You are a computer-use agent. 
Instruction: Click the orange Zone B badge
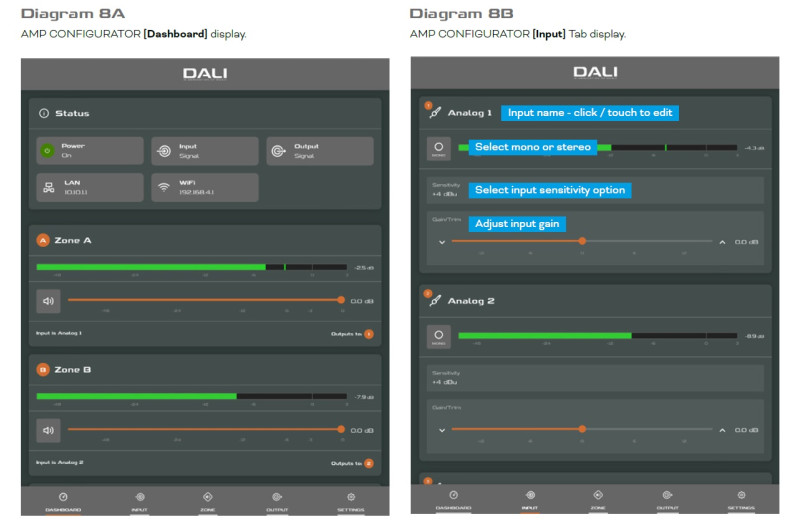(43, 370)
